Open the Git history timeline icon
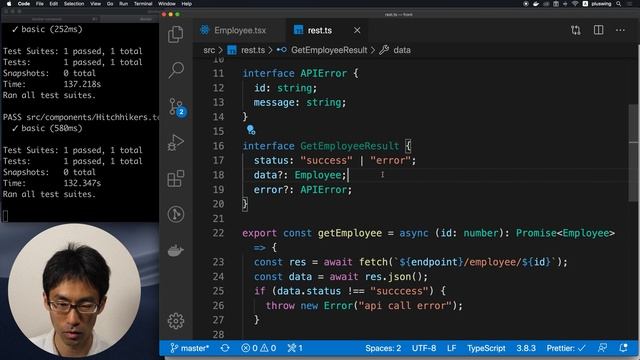Viewport: 640px width, 360px height. pos(176,214)
